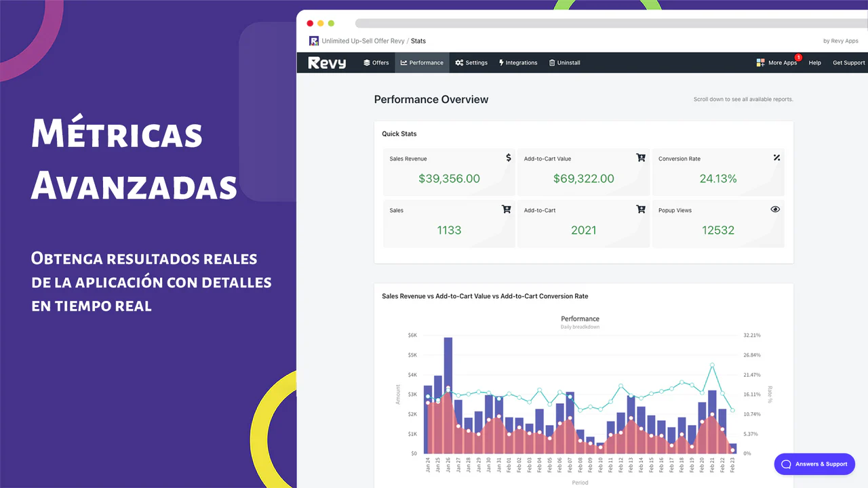Click the 2021 add-to-cart count
This screenshot has width=868, height=488.
pos(583,230)
